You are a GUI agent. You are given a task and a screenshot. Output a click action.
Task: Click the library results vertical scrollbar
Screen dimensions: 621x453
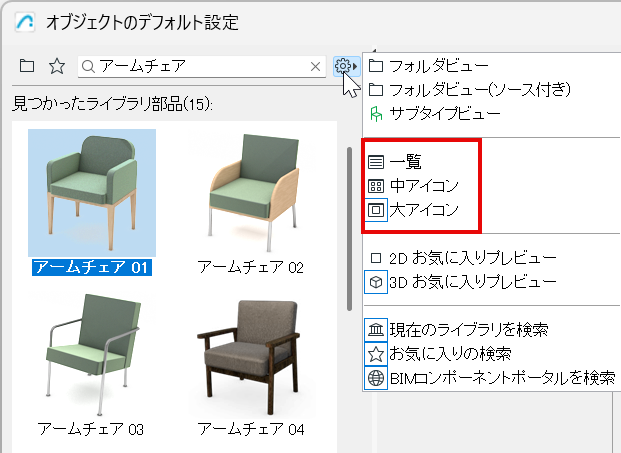click(349, 229)
